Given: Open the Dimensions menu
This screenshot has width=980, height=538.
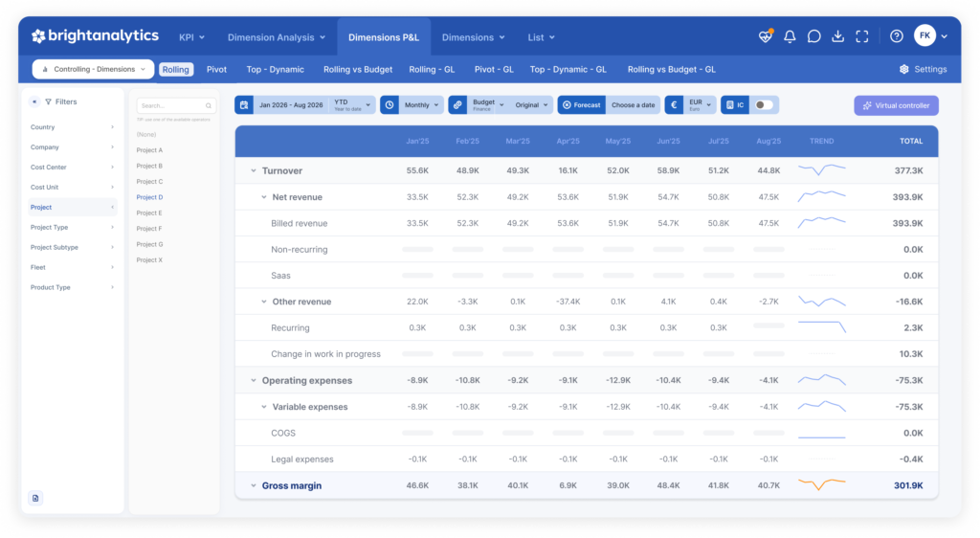Looking at the screenshot, I should [473, 37].
